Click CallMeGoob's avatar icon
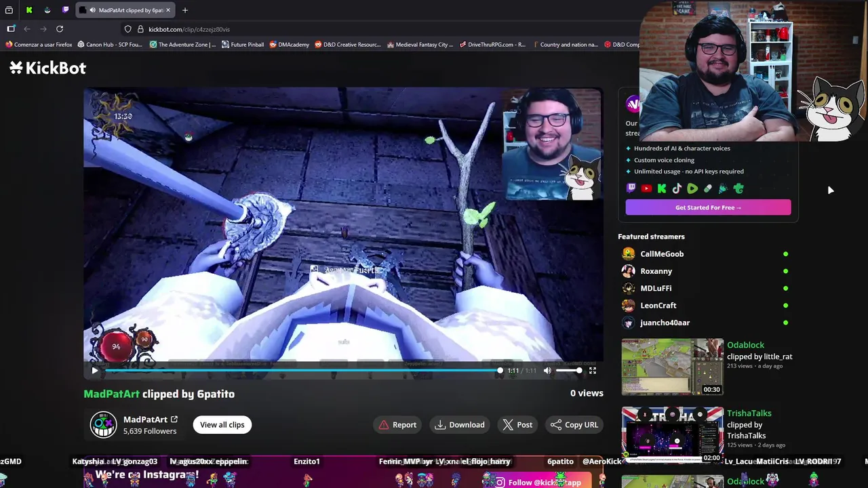868x488 pixels. pos(629,254)
